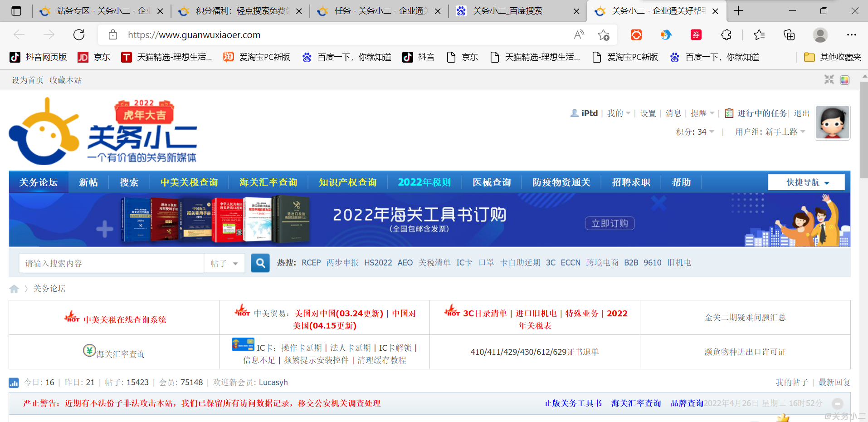Open 海关汇率查询 in navigation bar

pos(268,182)
